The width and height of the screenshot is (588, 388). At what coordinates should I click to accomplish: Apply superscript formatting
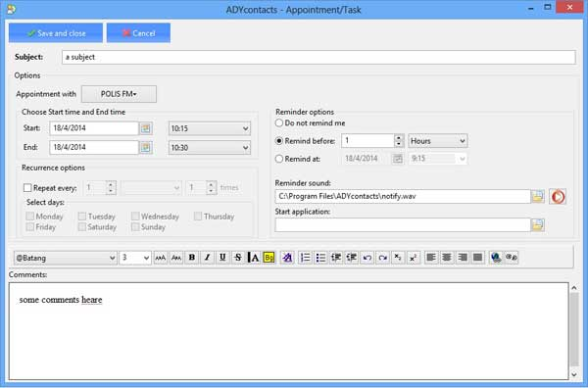[413, 258]
